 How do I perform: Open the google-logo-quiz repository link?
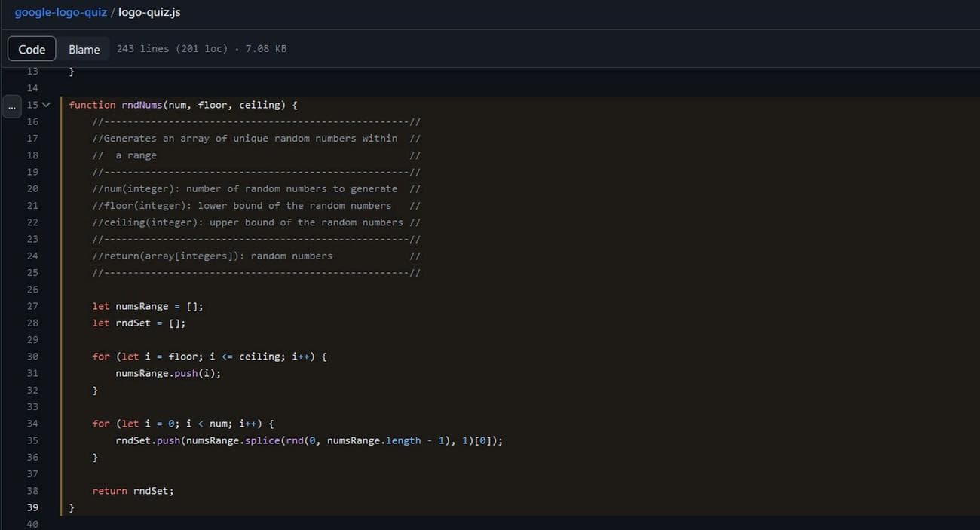click(60, 11)
